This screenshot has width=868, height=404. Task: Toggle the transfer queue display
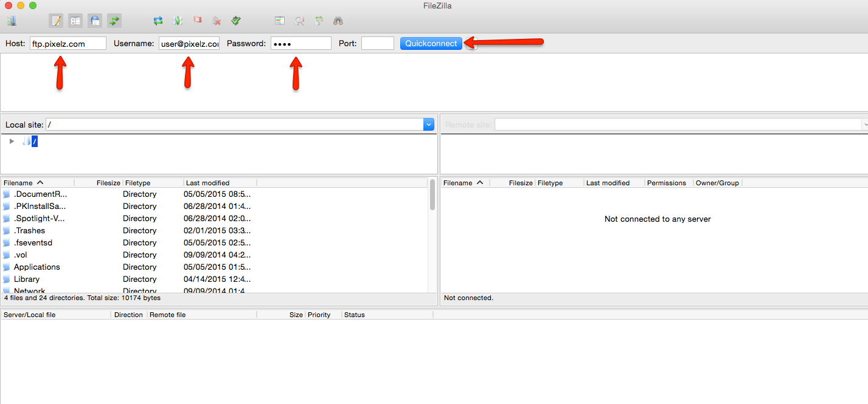point(114,21)
